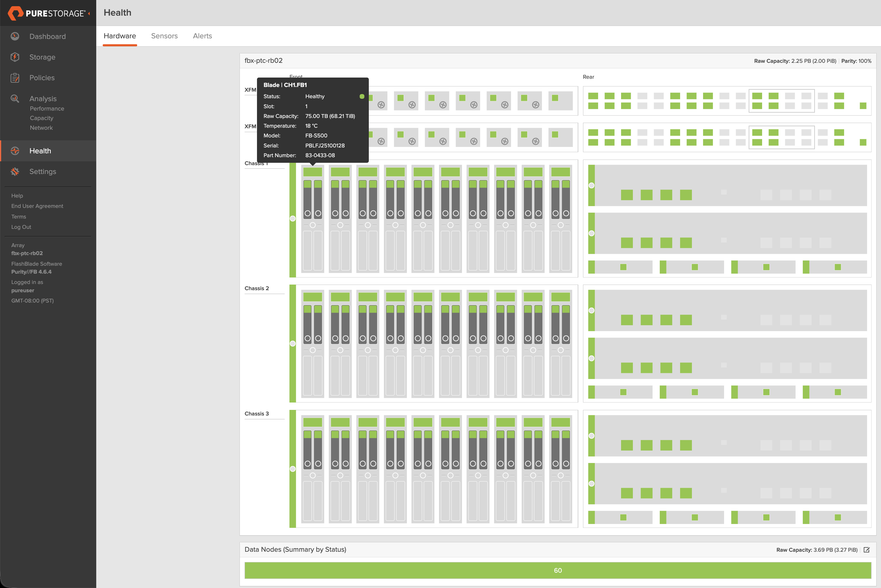Click the Health heartbeat icon
This screenshot has width=881, height=588.
tap(15, 151)
